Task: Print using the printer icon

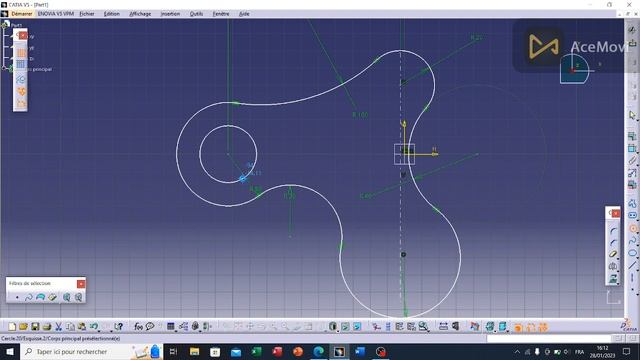Action: [x=47, y=327]
